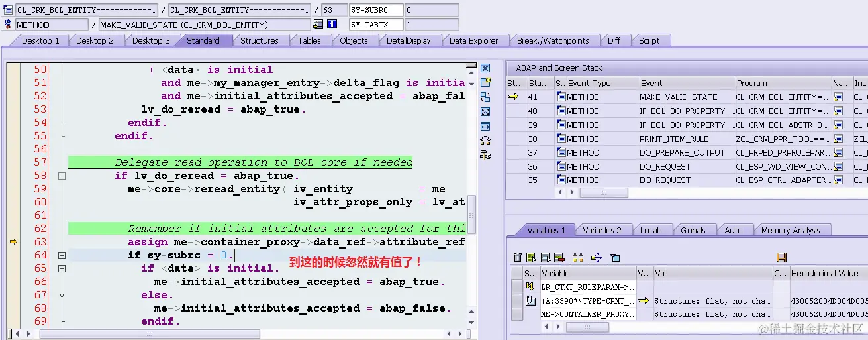Click the SY-SUBRC variable name field
Screen dimensions: 868x340
(x=376, y=10)
